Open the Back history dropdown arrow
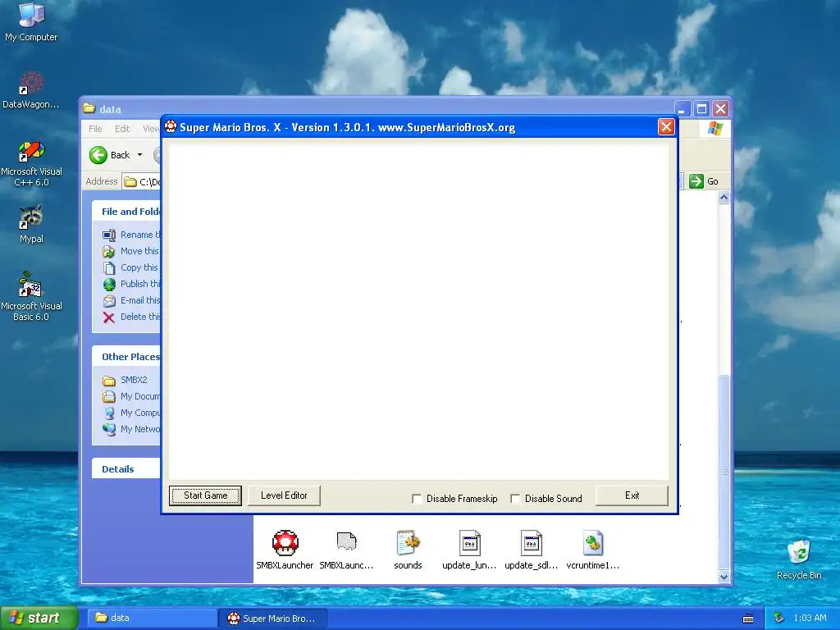 (139, 155)
